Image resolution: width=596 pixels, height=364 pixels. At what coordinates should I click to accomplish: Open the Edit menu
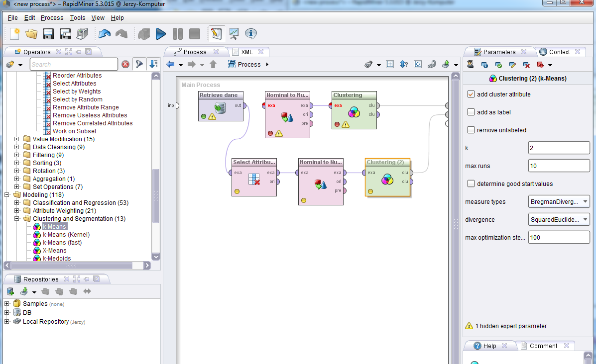[x=29, y=18]
